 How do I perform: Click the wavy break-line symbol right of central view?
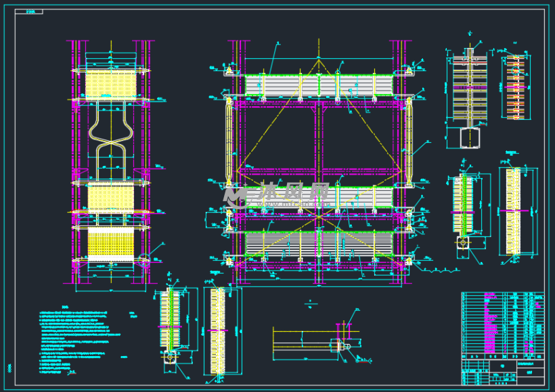click(441, 270)
